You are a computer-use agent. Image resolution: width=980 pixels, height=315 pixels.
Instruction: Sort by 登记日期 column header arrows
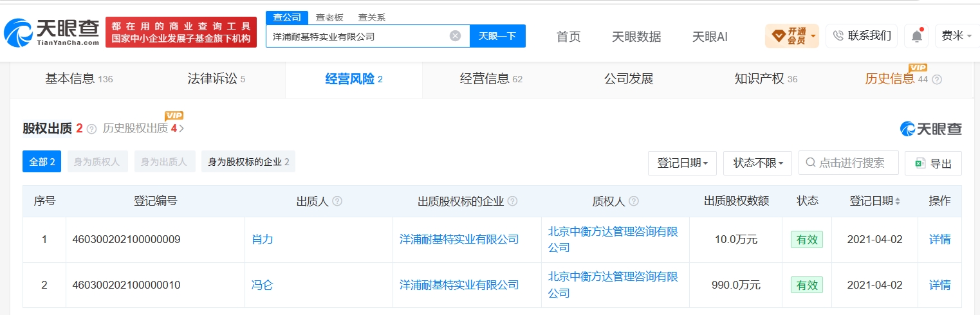898,201
